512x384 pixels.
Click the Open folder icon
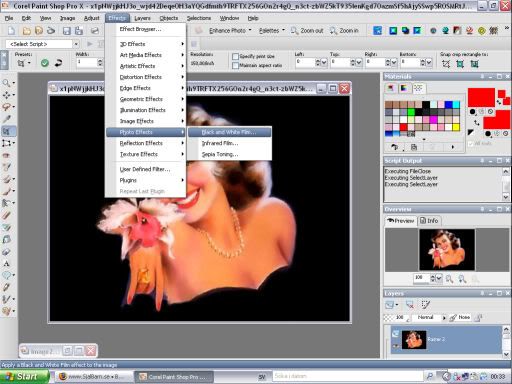coord(26,31)
